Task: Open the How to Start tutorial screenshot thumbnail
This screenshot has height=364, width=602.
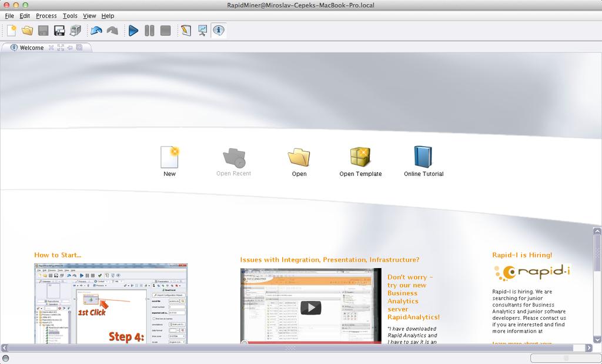Action: point(111,303)
